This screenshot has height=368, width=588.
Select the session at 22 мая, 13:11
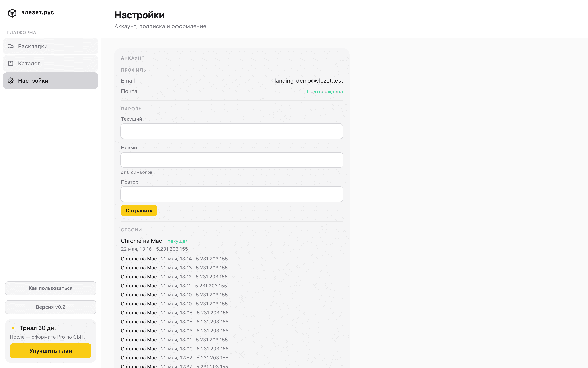point(174,286)
